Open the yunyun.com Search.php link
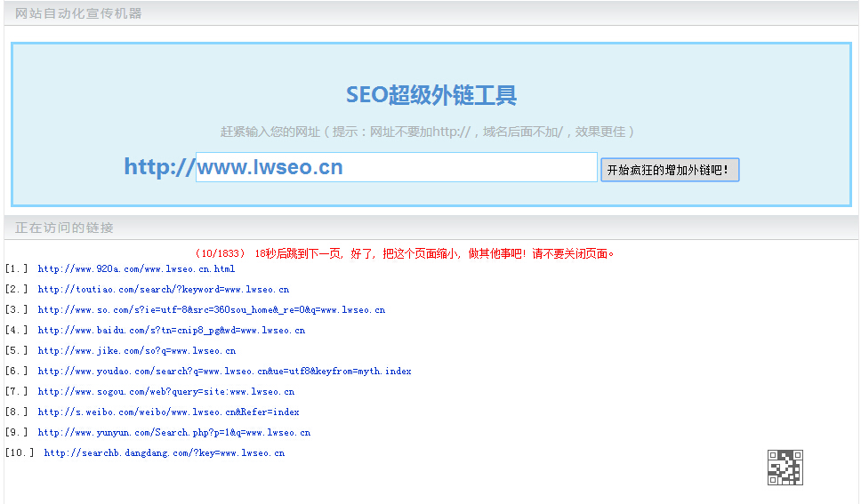The width and height of the screenshot is (861, 504). (x=174, y=432)
